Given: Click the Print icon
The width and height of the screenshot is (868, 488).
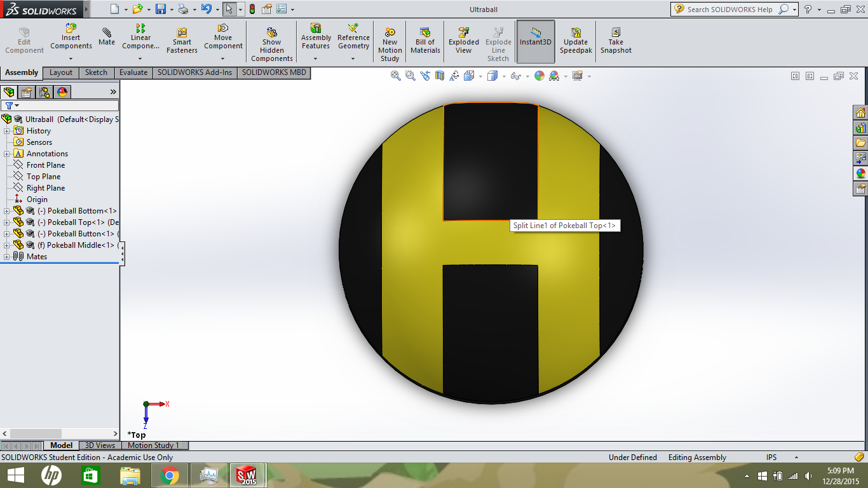Looking at the screenshot, I should point(183,9).
